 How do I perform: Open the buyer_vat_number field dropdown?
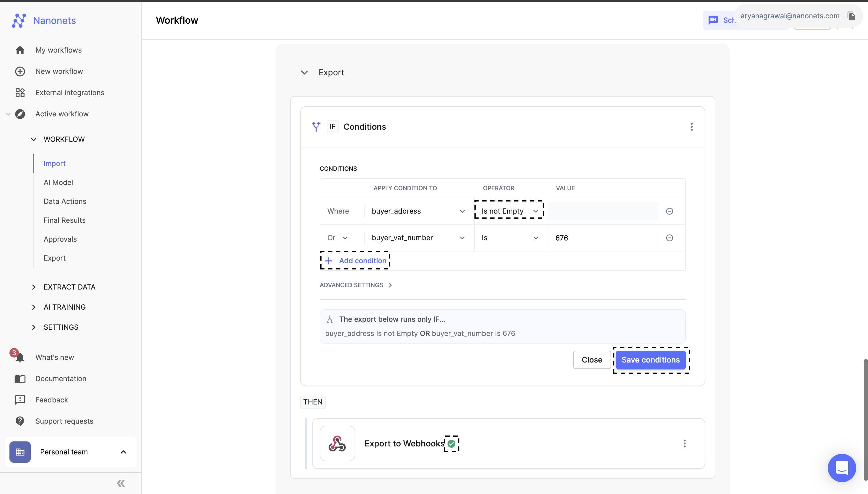click(x=418, y=238)
